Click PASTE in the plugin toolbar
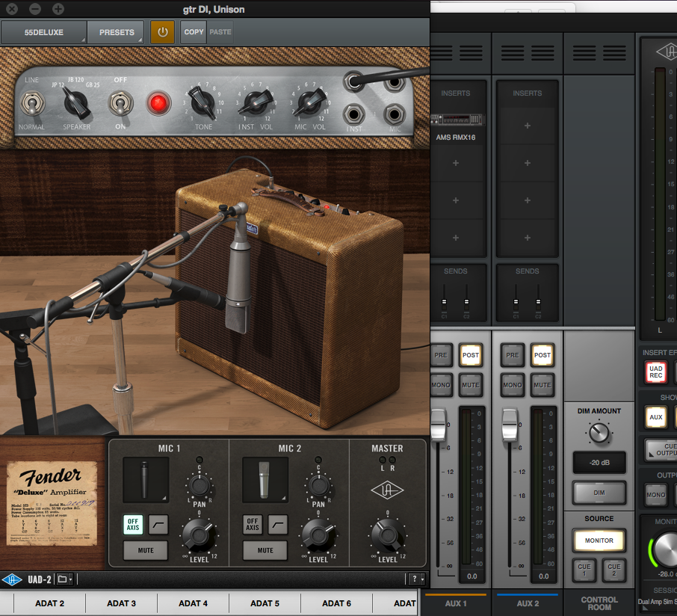This screenshot has height=616, width=677. point(220,32)
